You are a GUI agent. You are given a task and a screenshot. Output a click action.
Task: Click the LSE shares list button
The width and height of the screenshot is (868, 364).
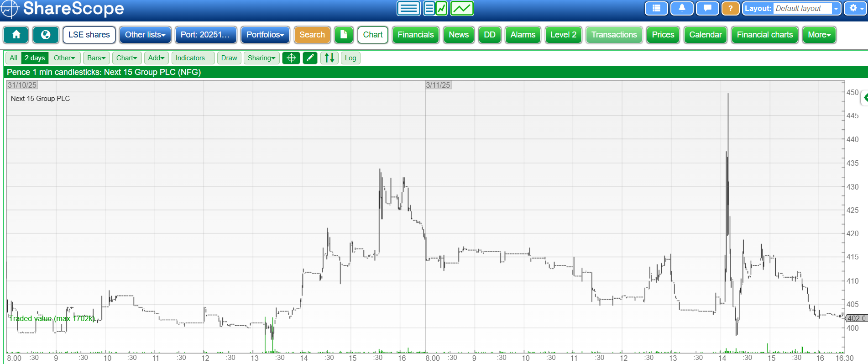point(89,35)
